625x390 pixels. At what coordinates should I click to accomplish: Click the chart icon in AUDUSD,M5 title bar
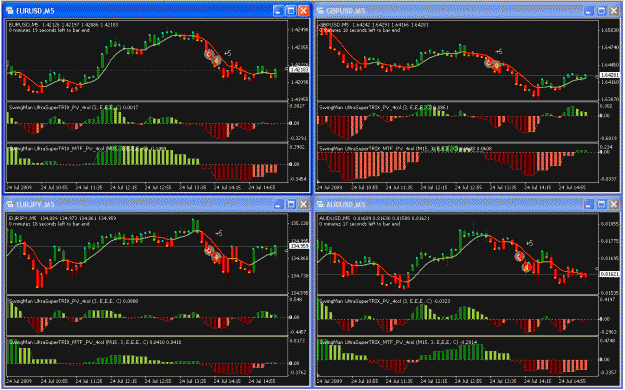[x=320, y=204]
